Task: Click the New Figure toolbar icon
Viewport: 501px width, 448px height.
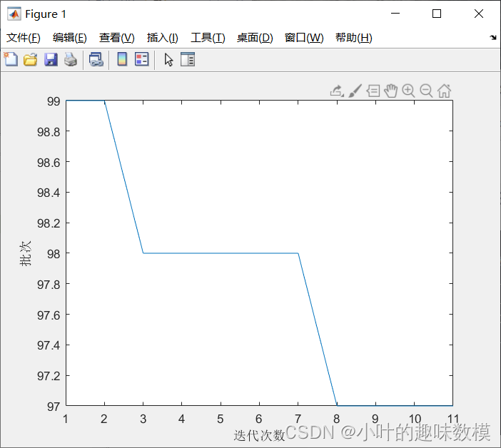Action: tap(11, 59)
